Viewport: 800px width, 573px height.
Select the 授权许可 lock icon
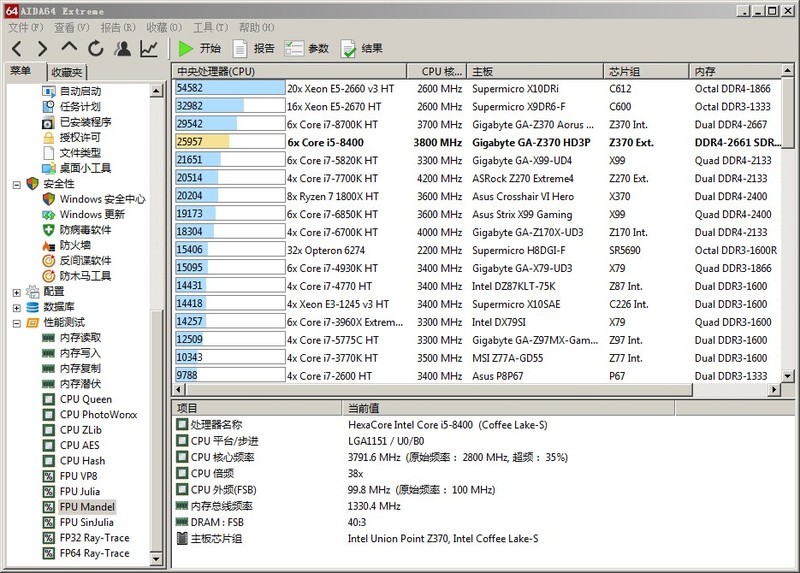click(48, 138)
